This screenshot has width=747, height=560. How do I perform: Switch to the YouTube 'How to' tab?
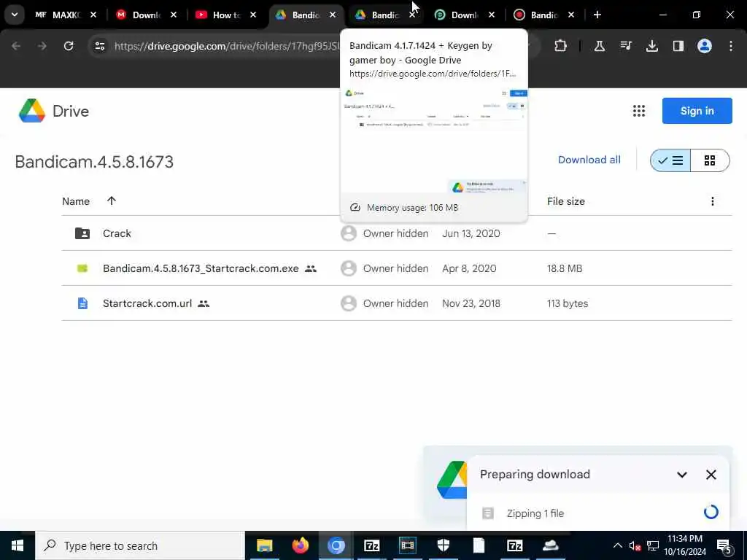coord(226,15)
